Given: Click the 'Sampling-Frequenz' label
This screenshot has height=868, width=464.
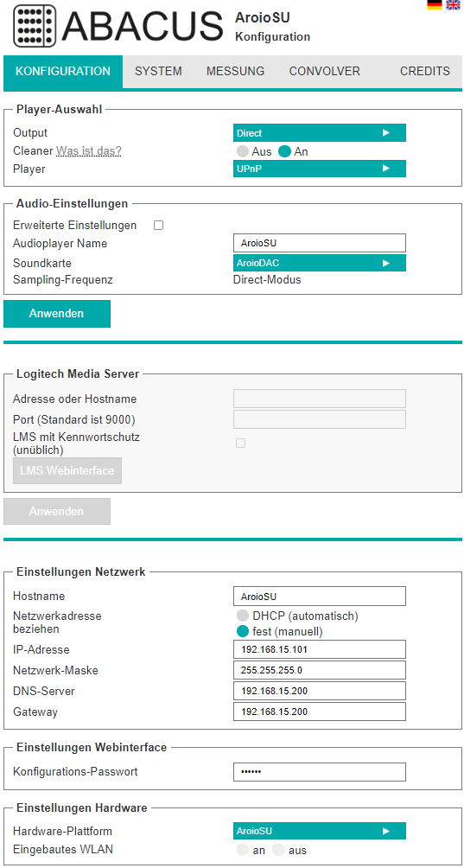Looking at the screenshot, I should pos(63,279).
